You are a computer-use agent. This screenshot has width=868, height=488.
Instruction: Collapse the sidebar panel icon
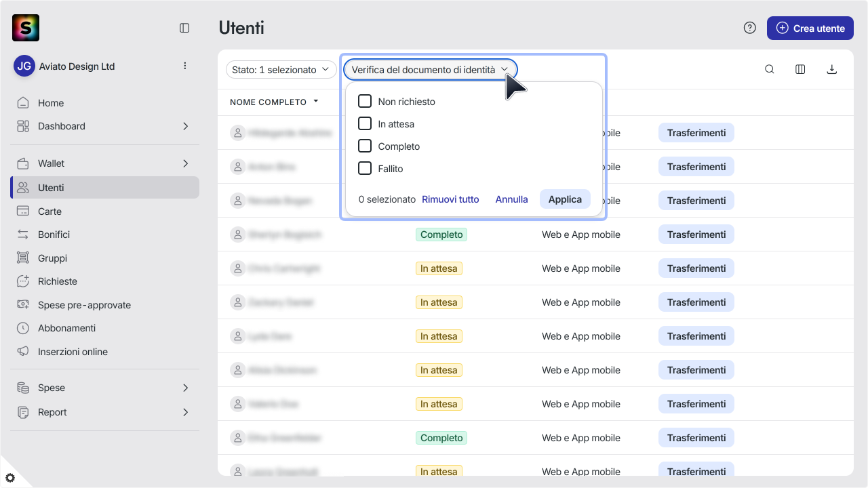[x=184, y=28]
